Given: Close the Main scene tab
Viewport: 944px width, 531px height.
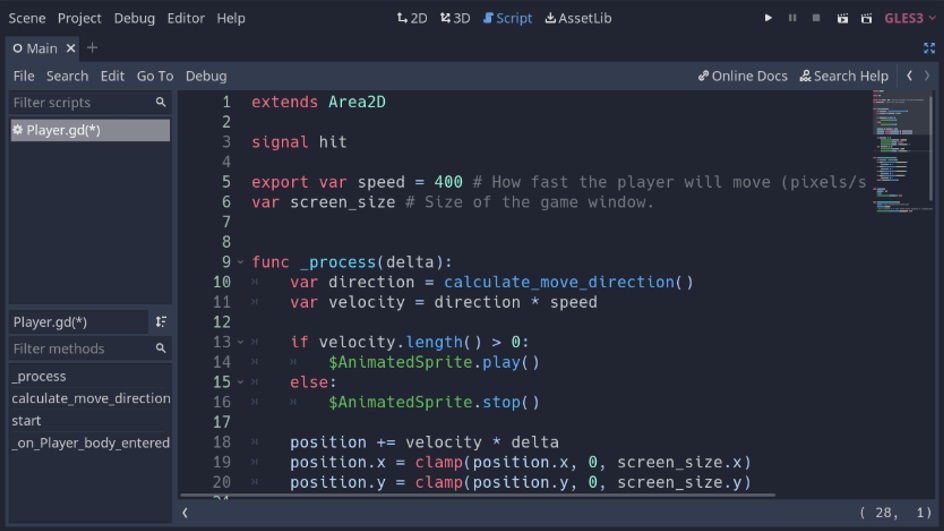Looking at the screenshot, I should (71, 48).
